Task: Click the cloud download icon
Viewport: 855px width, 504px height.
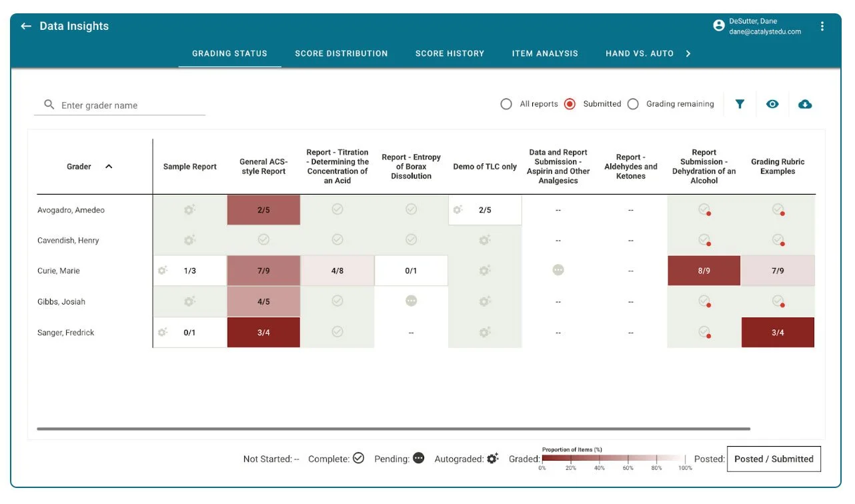Action: [805, 104]
